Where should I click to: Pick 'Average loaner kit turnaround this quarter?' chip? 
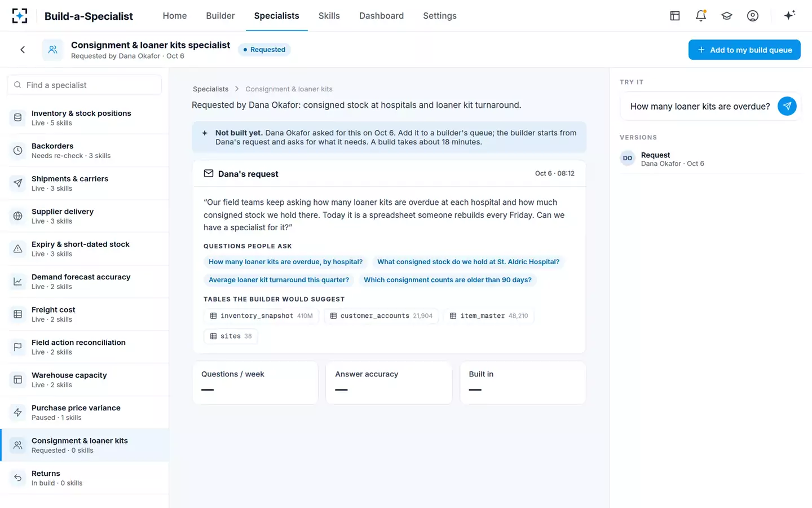coord(279,280)
